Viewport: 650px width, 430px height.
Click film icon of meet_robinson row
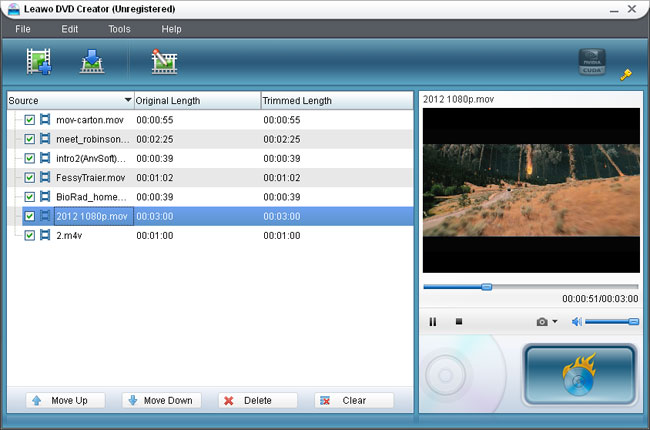pyautogui.click(x=45, y=138)
